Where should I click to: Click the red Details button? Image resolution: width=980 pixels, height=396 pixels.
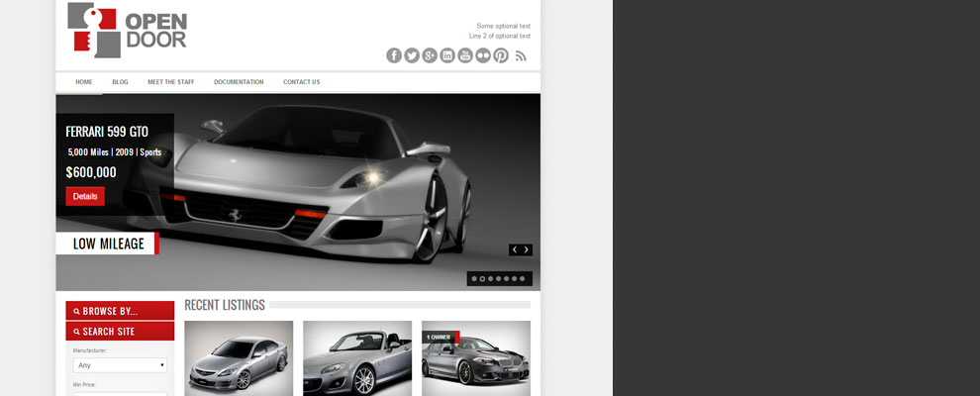click(85, 196)
